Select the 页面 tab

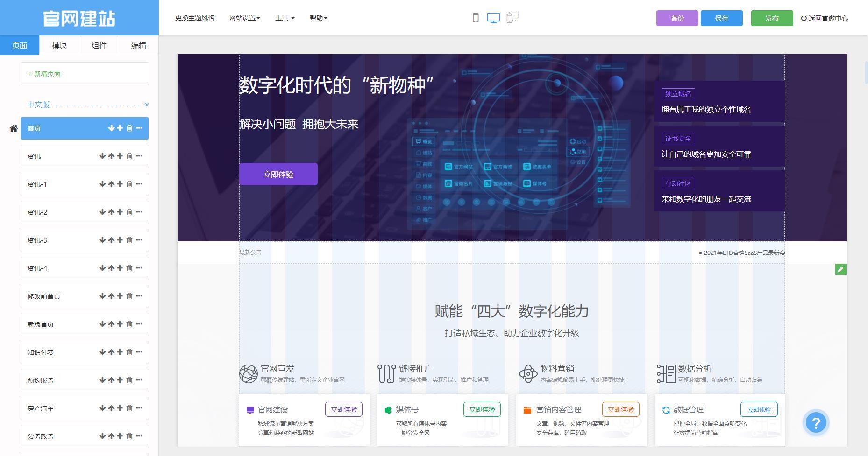[20, 45]
